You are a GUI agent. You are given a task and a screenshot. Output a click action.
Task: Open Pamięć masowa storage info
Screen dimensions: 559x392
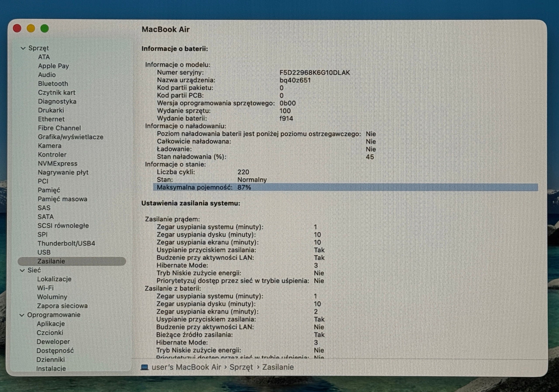coord(62,199)
